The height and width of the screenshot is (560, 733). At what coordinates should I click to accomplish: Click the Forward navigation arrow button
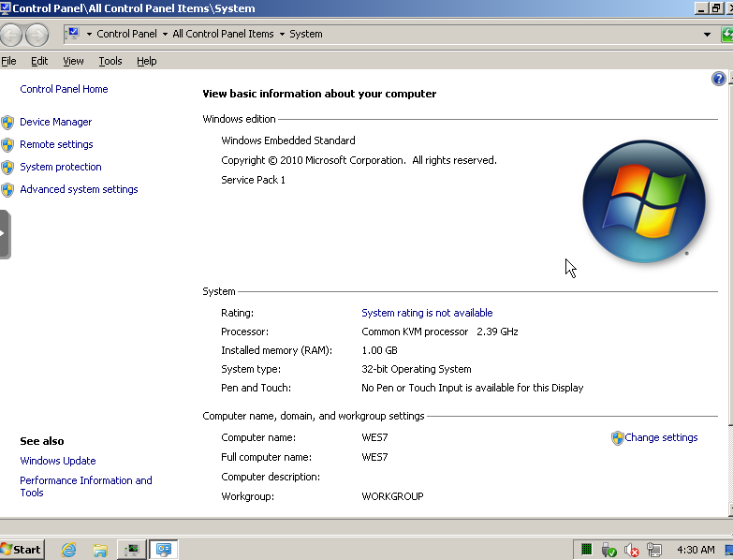(x=37, y=35)
